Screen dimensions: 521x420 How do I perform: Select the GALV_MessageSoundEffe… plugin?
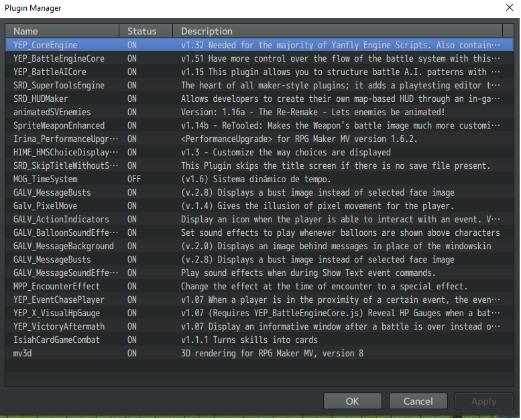pos(259,273)
